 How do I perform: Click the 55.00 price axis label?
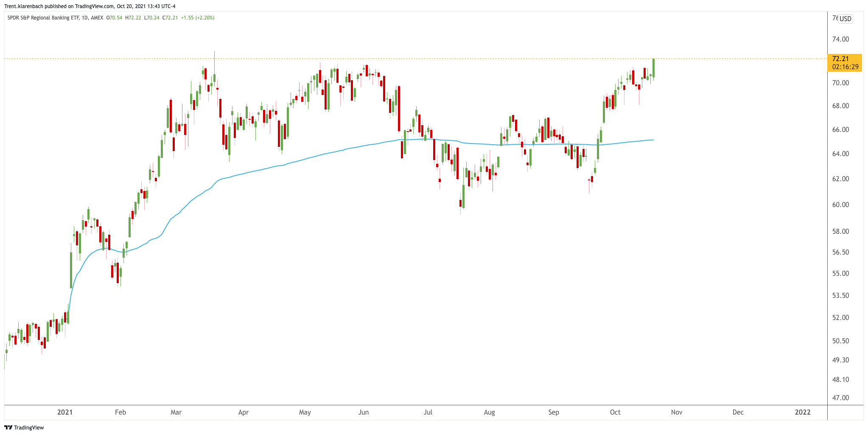pyautogui.click(x=840, y=273)
